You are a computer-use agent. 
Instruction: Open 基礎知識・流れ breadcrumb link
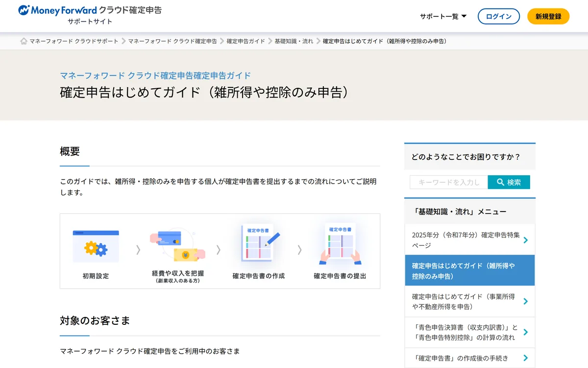coord(294,41)
